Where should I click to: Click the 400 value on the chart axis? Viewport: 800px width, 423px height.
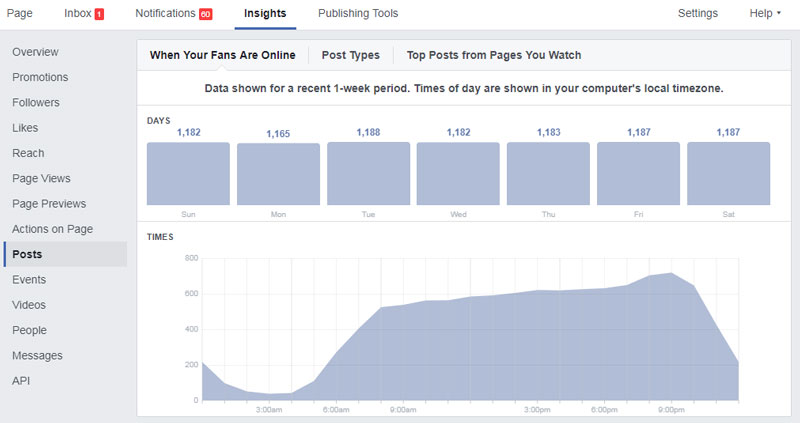tap(191, 329)
